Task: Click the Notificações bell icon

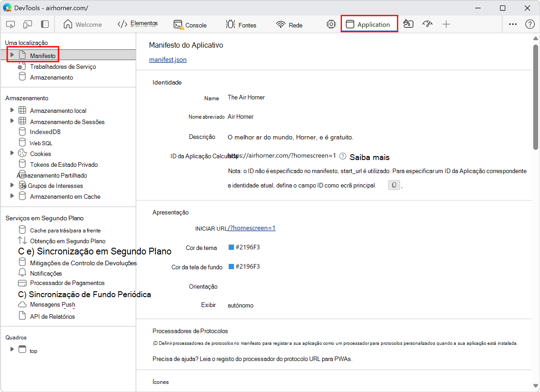Action: coord(22,273)
